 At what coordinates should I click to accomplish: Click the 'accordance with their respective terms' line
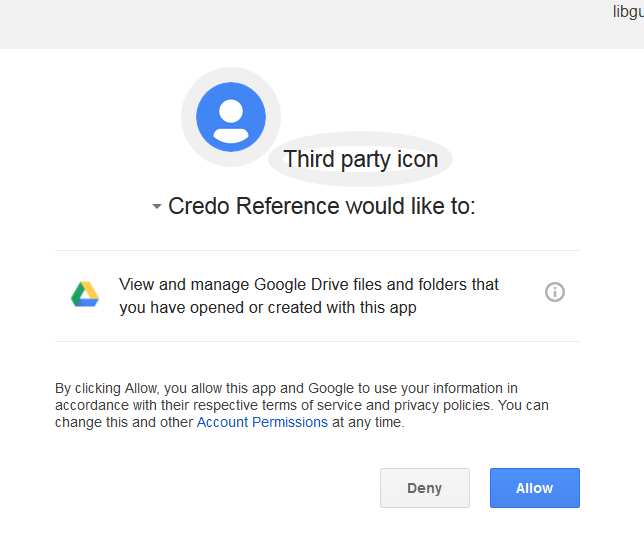tap(302, 405)
